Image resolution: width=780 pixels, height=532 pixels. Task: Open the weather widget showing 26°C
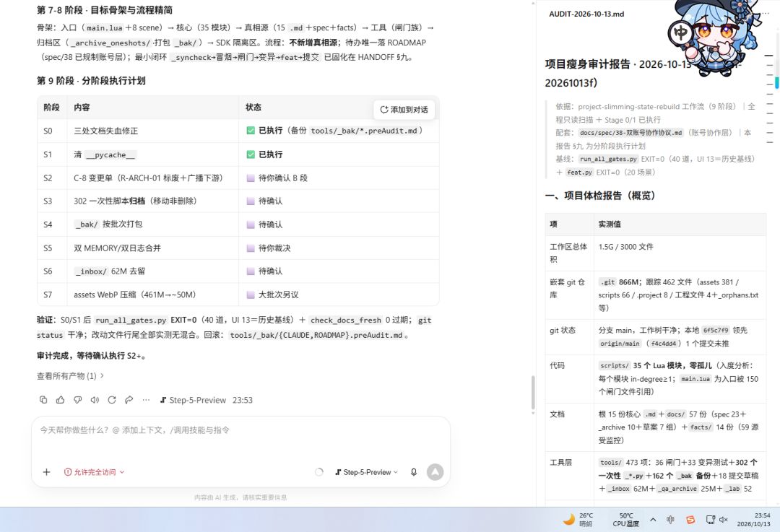pos(578,520)
